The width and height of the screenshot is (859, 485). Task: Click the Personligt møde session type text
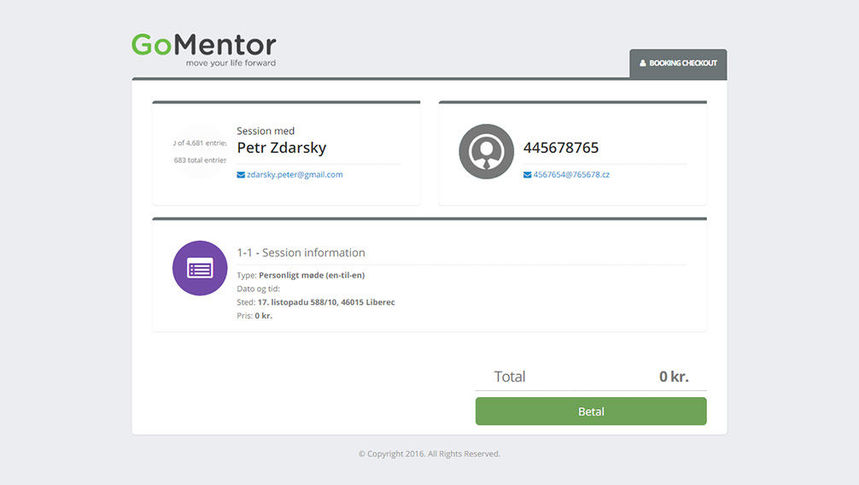click(310, 274)
